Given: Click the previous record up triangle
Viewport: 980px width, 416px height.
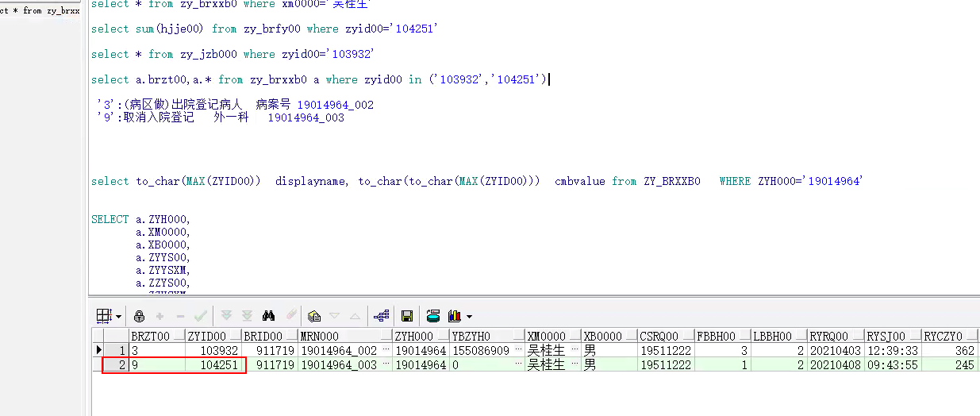Looking at the screenshot, I should (355, 315).
